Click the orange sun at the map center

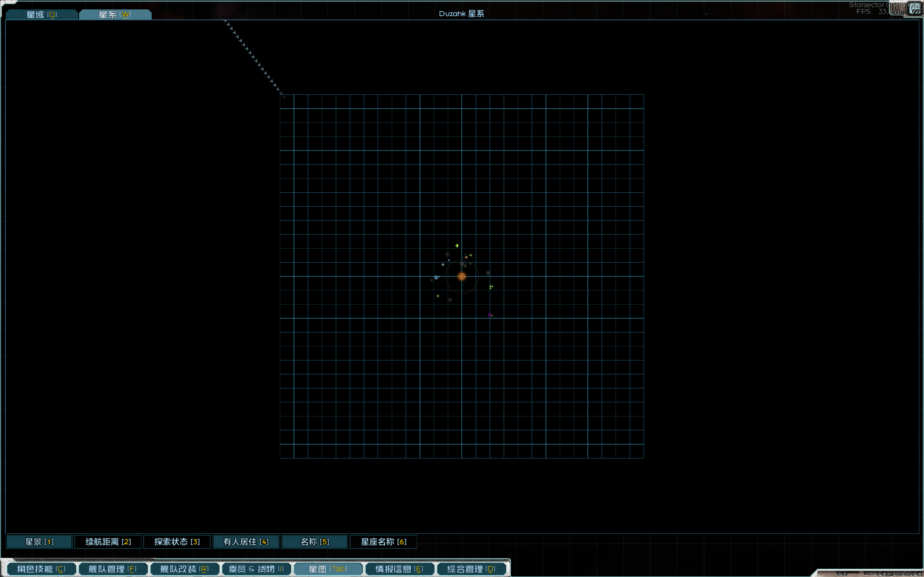pyautogui.click(x=461, y=276)
